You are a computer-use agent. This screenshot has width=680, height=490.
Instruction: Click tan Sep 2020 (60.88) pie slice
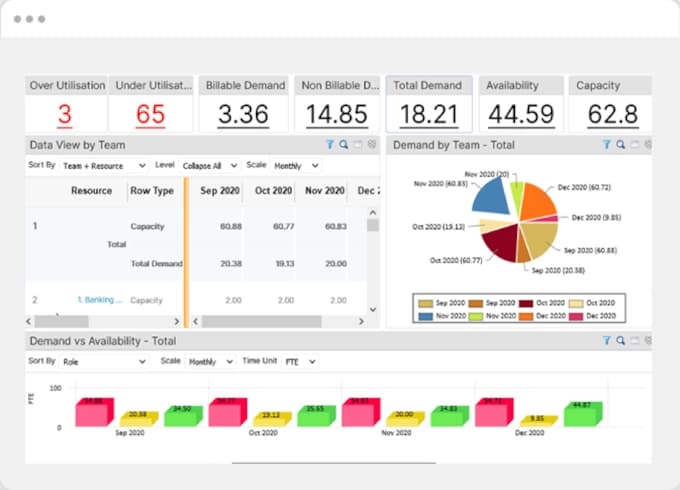(542, 238)
